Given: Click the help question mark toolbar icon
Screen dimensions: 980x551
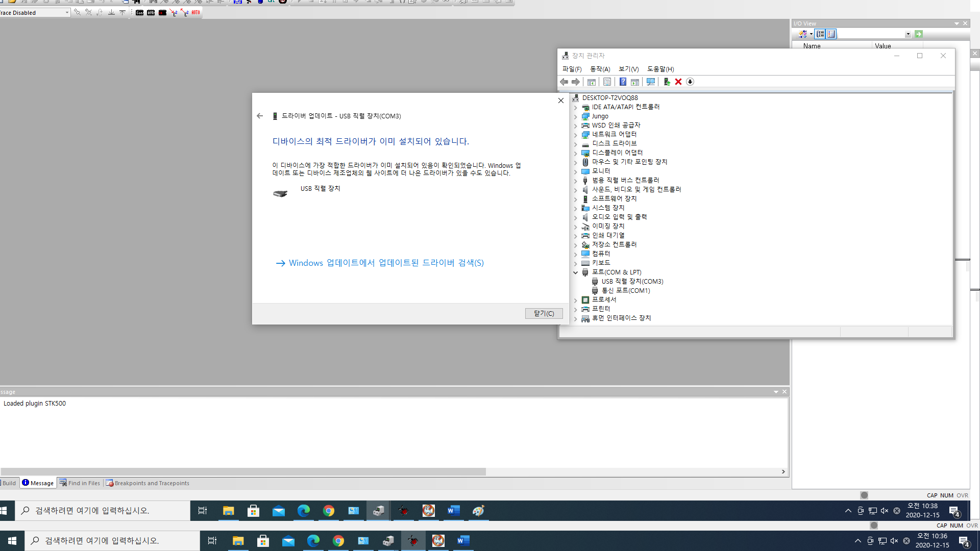Looking at the screenshot, I should coord(623,82).
